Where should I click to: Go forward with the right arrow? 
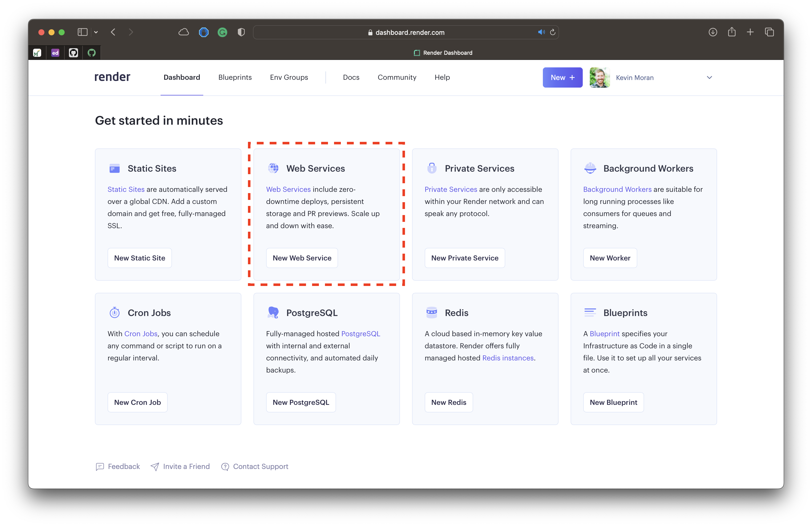click(x=131, y=32)
